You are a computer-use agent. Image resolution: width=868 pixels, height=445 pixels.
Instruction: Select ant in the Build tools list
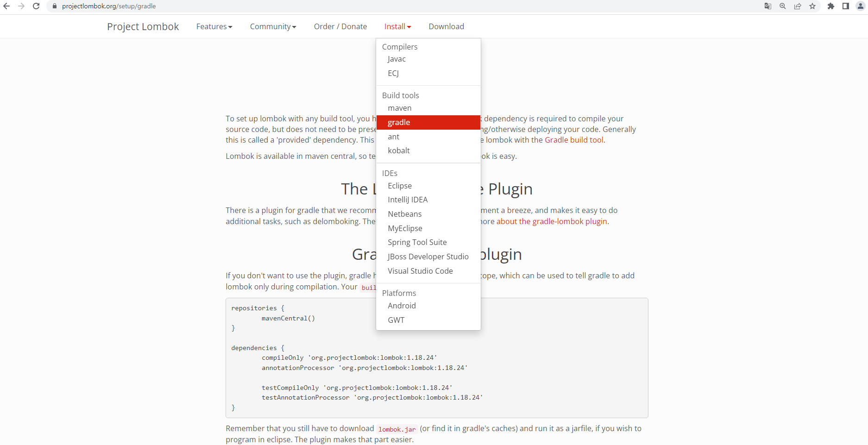428,137
